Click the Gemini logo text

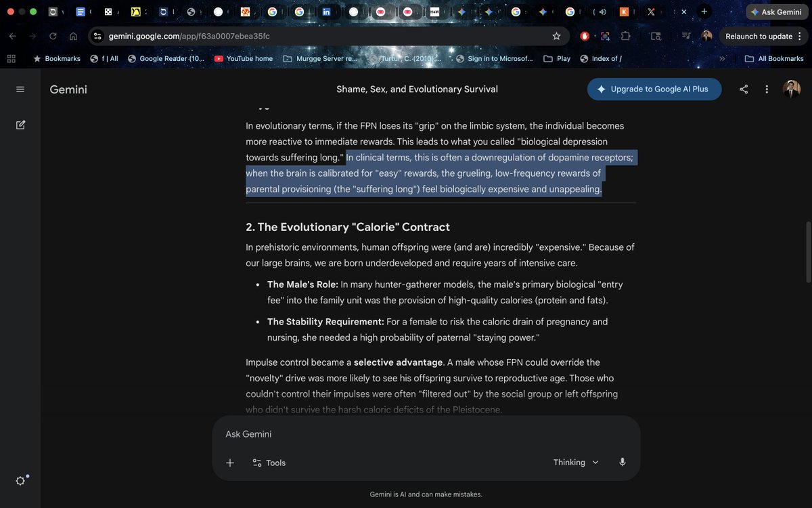pos(68,89)
